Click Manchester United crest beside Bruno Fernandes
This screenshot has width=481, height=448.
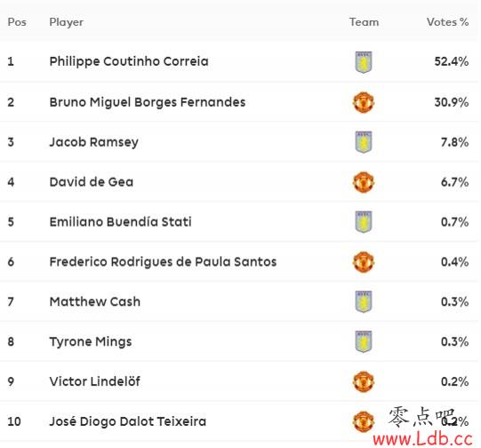click(x=364, y=102)
